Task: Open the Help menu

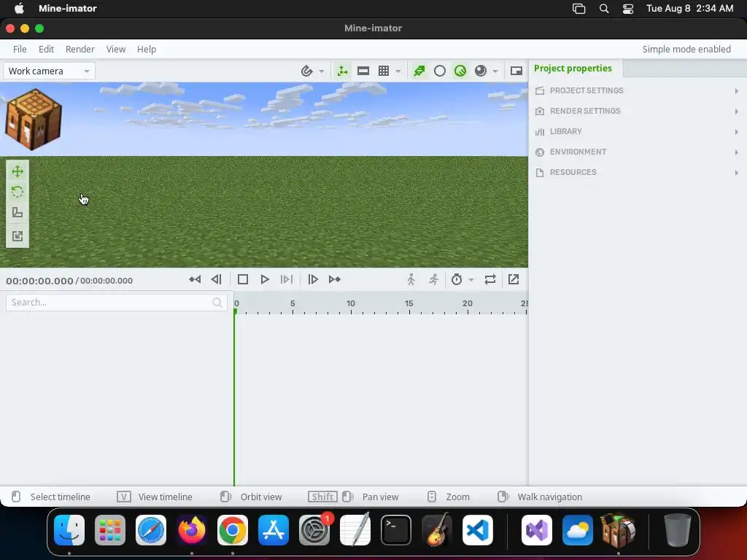Action: click(x=146, y=49)
